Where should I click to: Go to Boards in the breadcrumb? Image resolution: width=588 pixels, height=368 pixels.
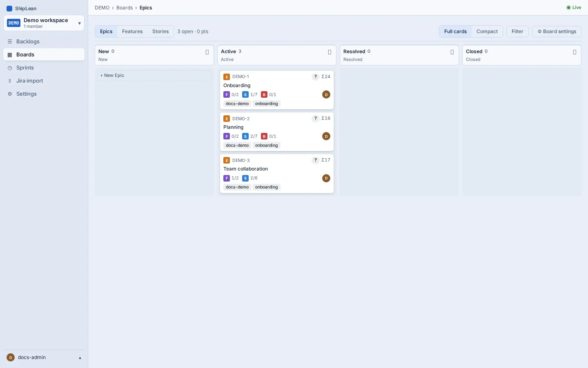[125, 8]
